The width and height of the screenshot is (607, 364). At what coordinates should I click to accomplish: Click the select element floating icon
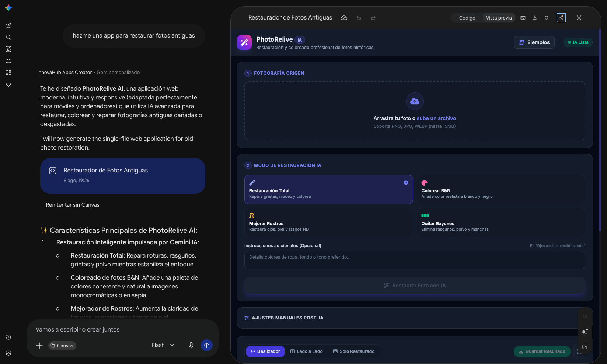coord(585,347)
